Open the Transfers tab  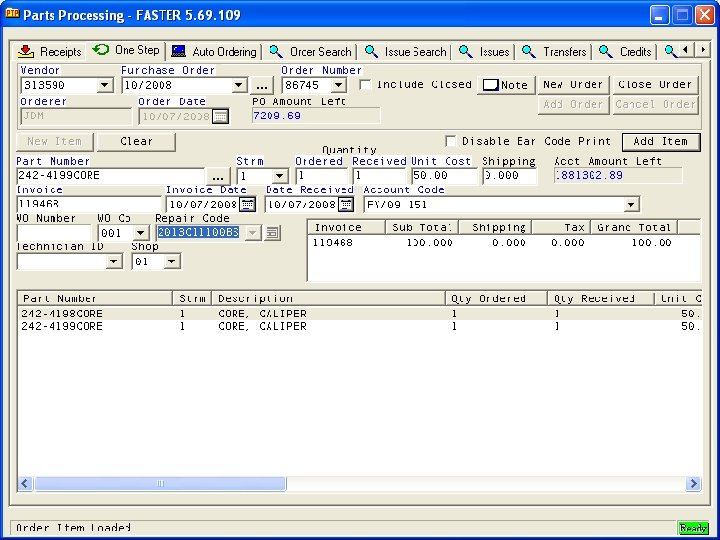click(x=554, y=51)
